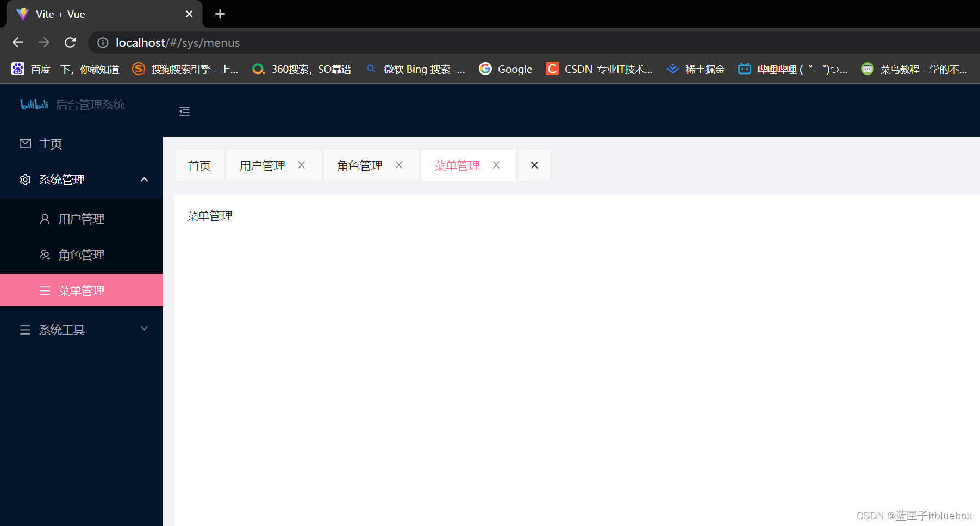Close the 角色管理 tab
This screenshot has height=526, width=980.
tap(399, 165)
